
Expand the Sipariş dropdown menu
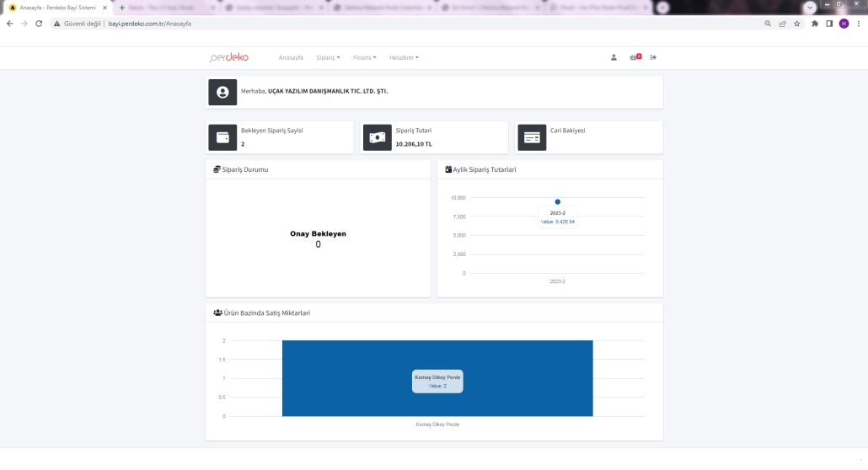(x=328, y=57)
